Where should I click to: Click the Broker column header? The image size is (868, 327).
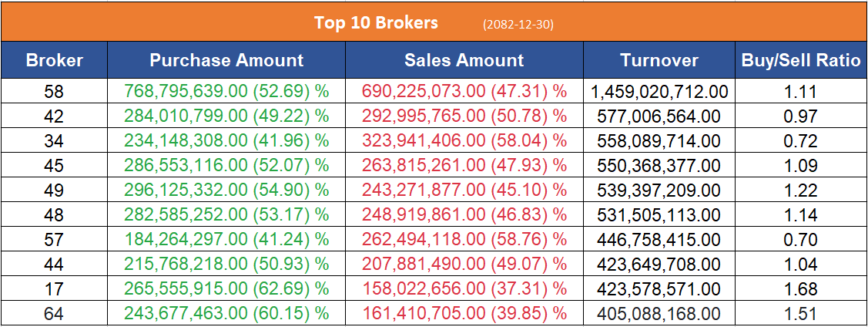click(54, 60)
